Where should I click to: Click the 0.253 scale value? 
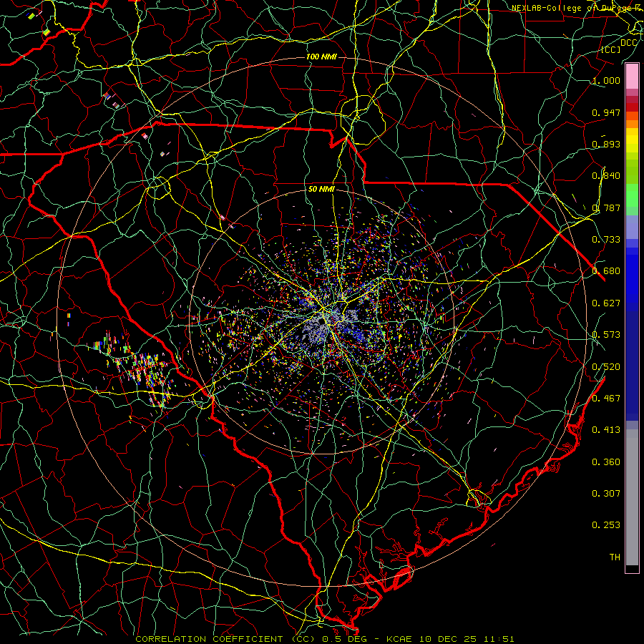pos(606,525)
